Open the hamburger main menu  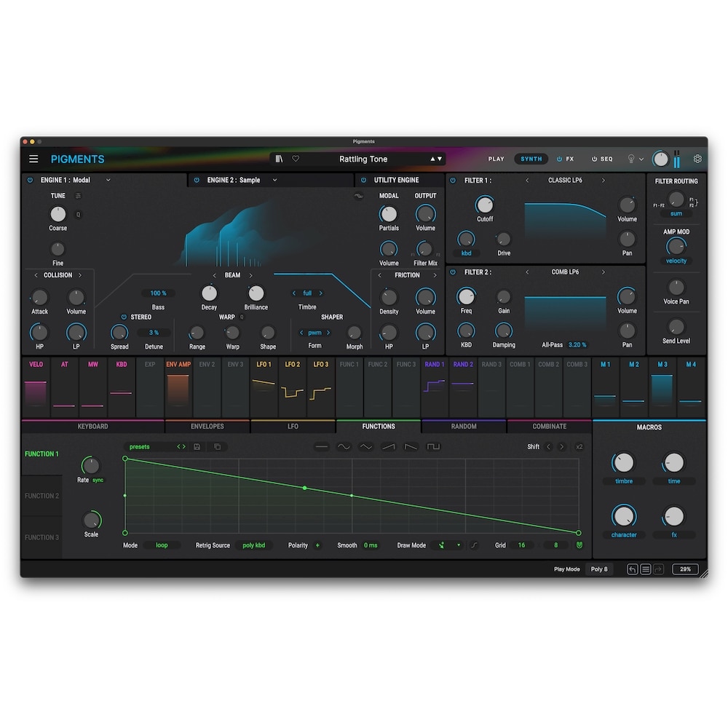[x=33, y=159]
